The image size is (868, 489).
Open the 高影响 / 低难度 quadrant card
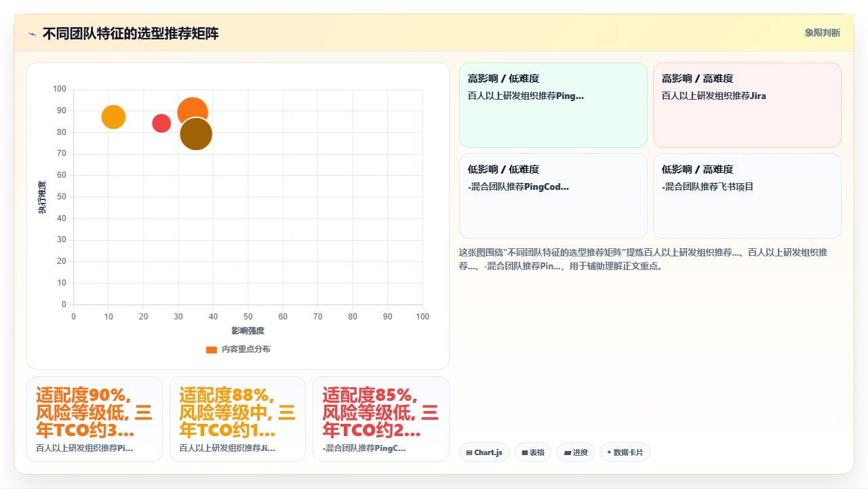click(553, 105)
